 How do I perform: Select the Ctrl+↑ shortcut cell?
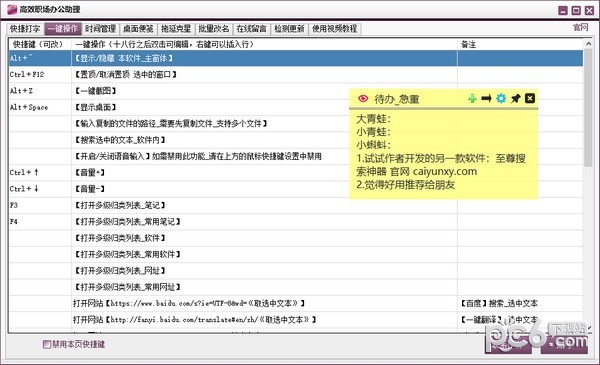tap(40, 173)
